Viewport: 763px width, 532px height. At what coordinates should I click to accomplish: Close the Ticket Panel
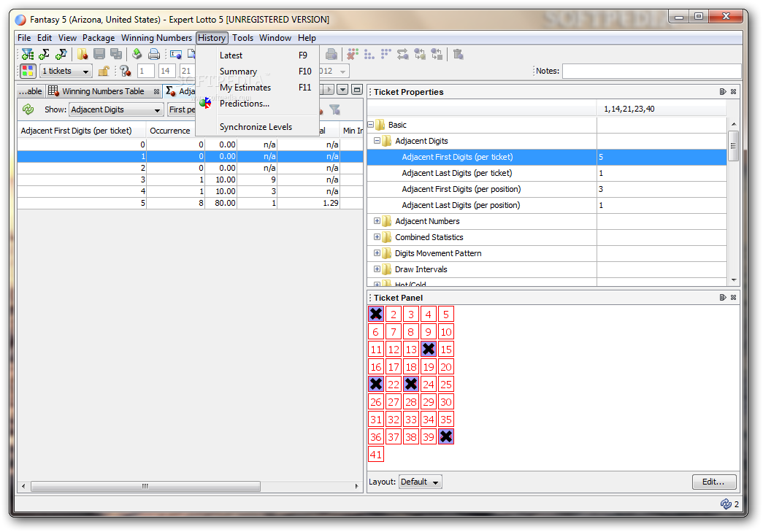click(733, 297)
